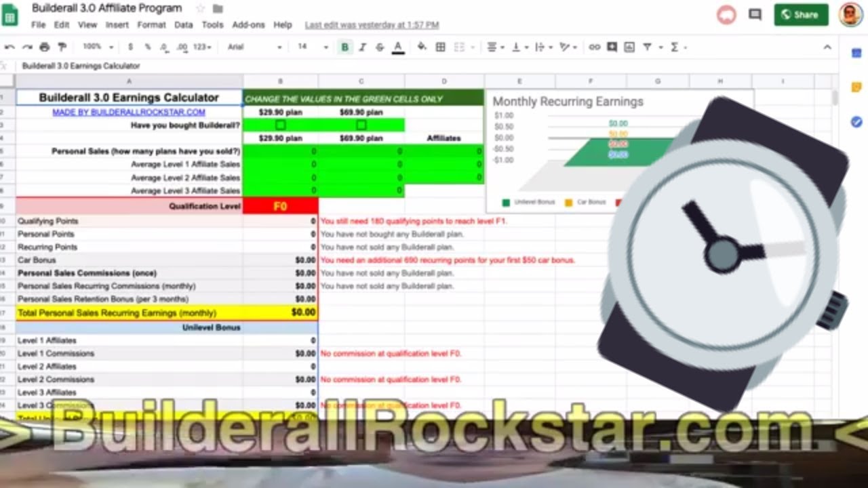Viewport: 868px width, 488px height.
Task: Open the fill color bucket
Action: coord(422,47)
